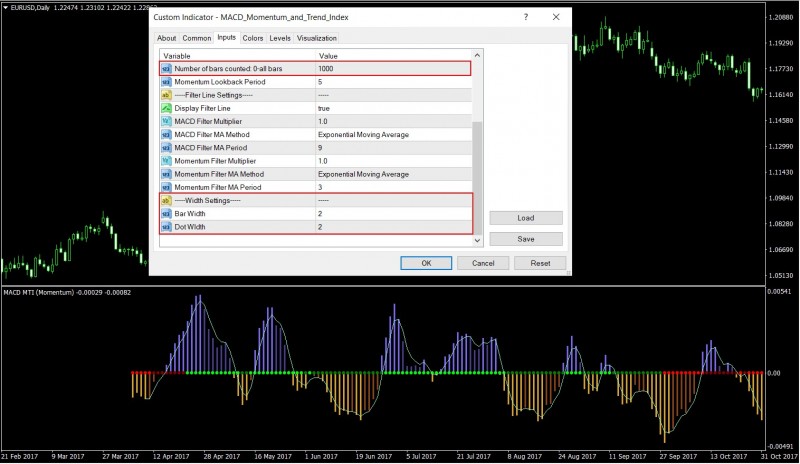Click the Momentum Lookback Period integer icon
This screenshot has height=464, width=800.
[x=166, y=82]
